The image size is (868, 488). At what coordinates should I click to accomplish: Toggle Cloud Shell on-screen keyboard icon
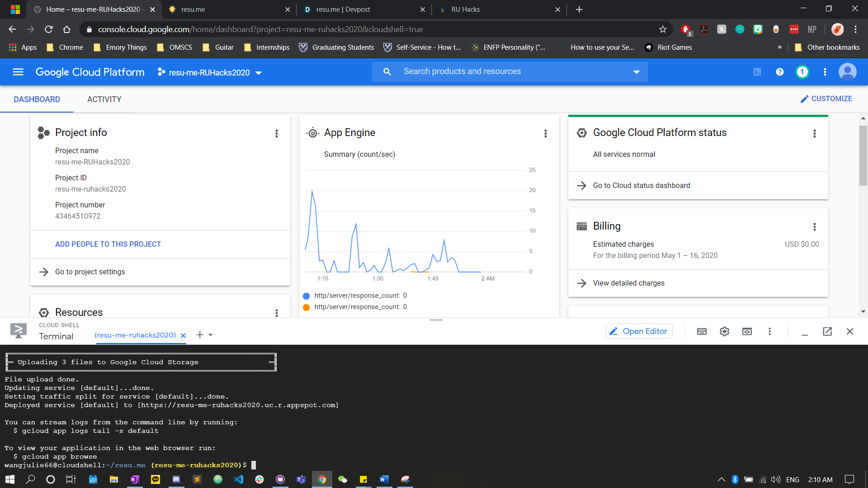[x=702, y=331]
